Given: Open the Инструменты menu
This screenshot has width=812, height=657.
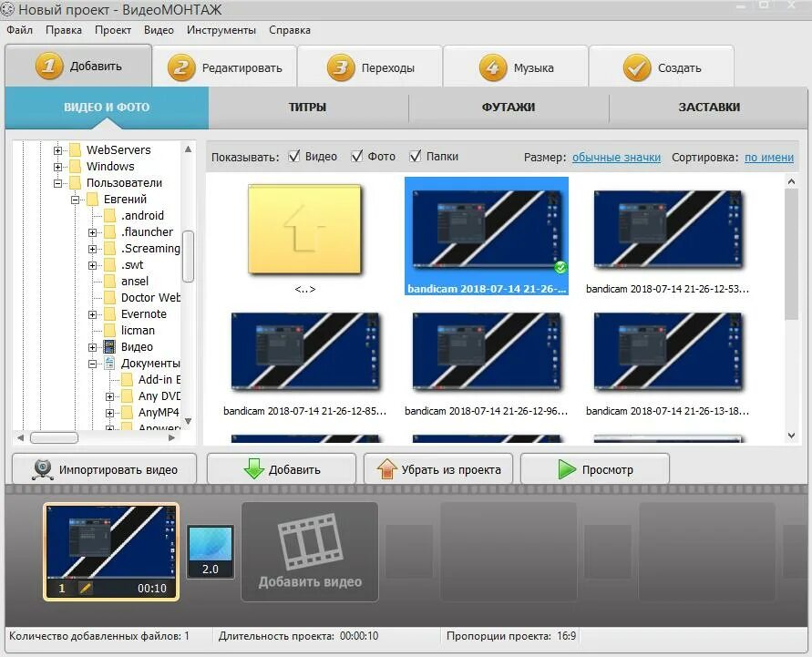Looking at the screenshot, I should [221, 30].
